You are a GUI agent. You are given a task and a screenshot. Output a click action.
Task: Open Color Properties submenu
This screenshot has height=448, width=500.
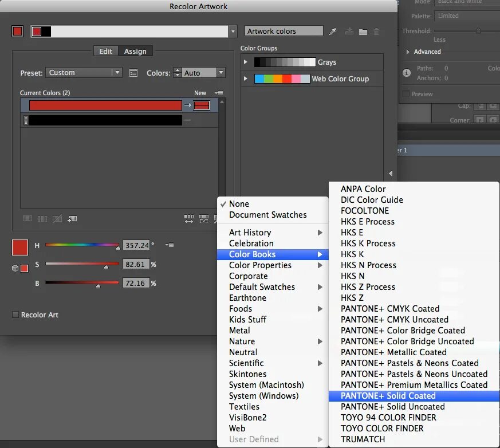(x=273, y=265)
